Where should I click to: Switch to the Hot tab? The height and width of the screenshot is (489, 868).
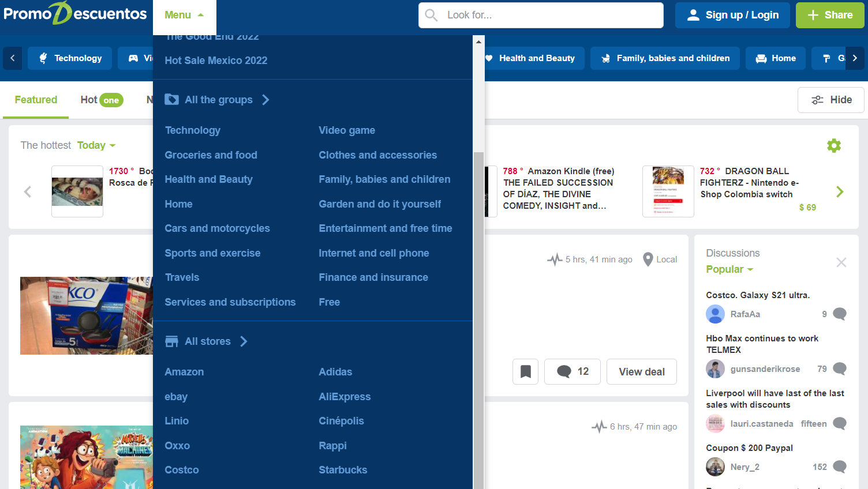tap(102, 100)
